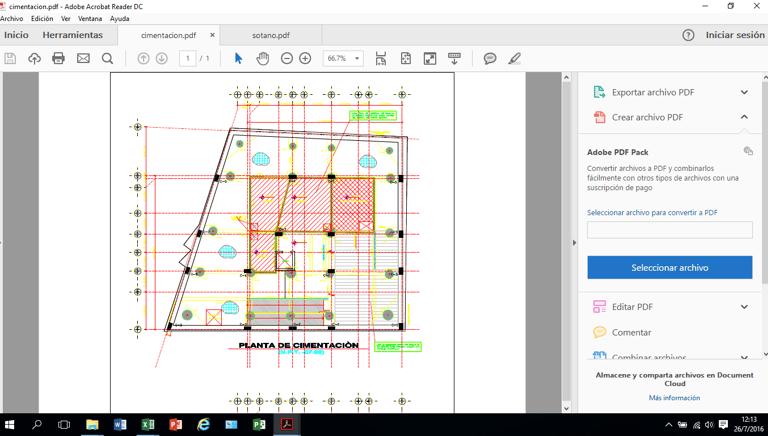This screenshot has width=768, height=436.
Task: Open the Ventana menu
Action: (90, 19)
